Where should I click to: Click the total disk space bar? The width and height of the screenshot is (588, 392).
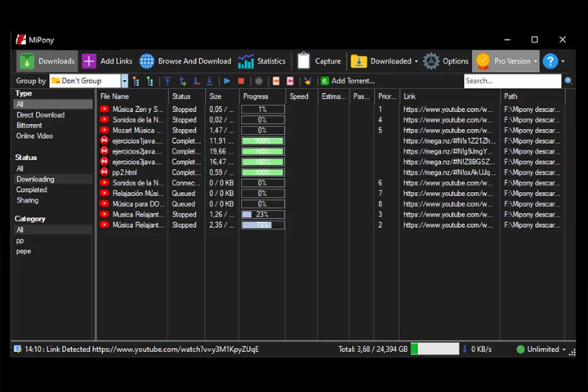click(434, 349)
